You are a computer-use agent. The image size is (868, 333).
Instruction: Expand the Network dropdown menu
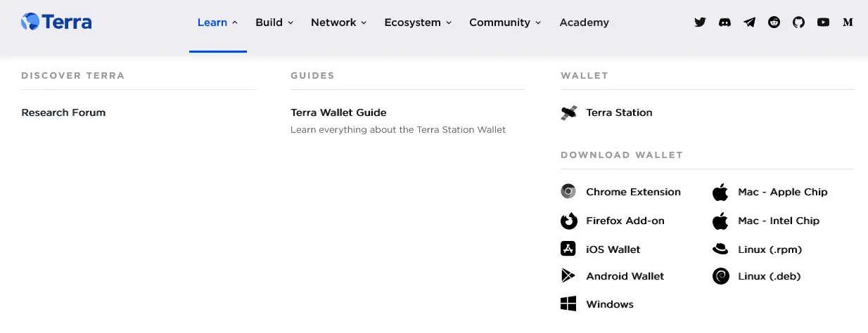[339, 22]
